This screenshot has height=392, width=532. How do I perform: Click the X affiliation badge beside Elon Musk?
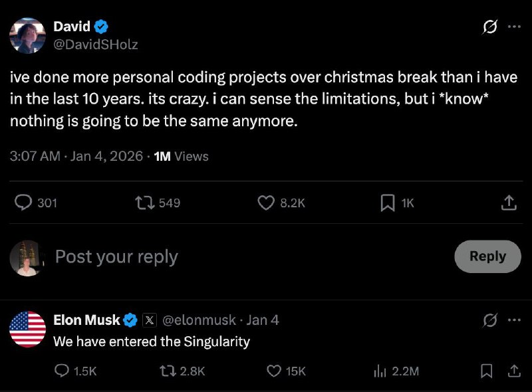click(149, 320)
